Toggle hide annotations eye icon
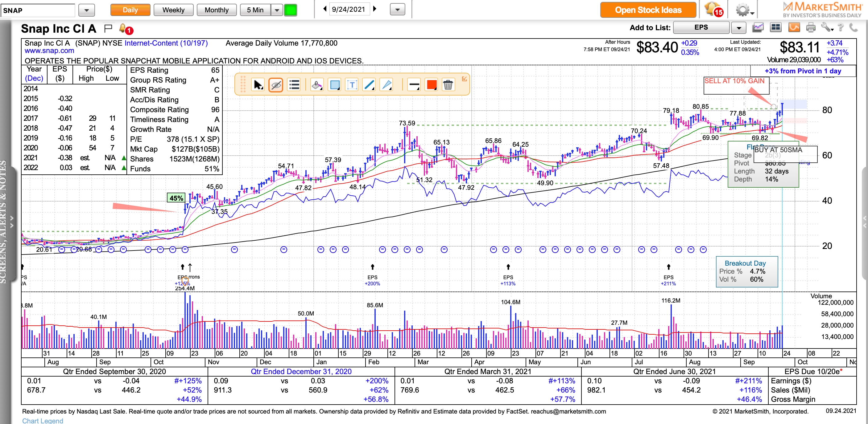 click(276, 85)
